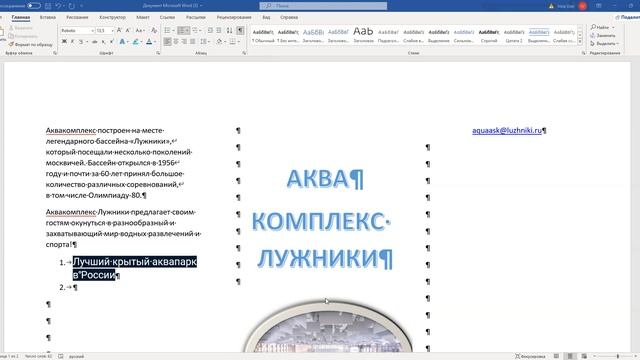The height and width of the screenshot is (360, 640).
Task: Align text right
Action: click(184, 42)
